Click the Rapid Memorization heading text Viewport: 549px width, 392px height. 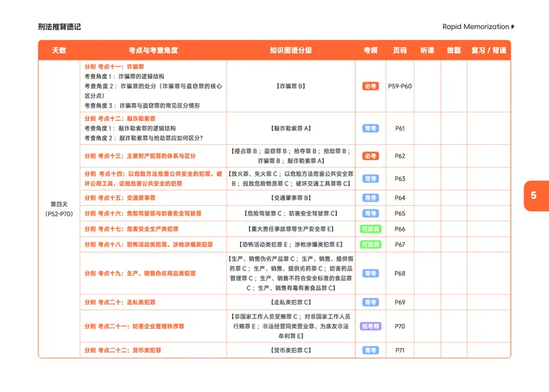click(476, 27)
